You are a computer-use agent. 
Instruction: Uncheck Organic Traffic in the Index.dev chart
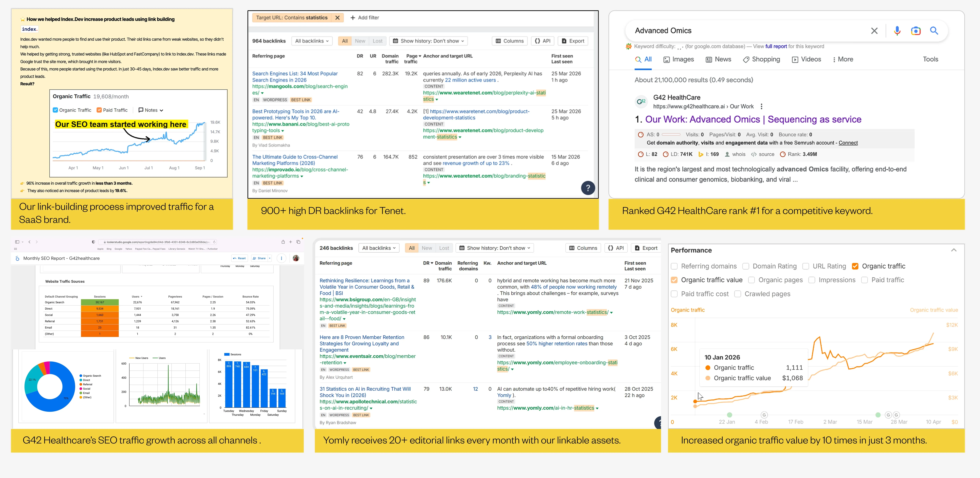coord(56,110)
